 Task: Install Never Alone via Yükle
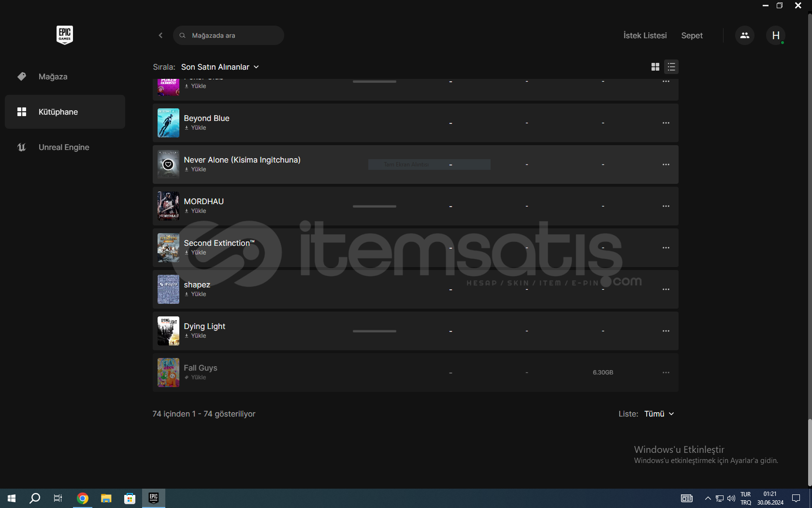195,169
